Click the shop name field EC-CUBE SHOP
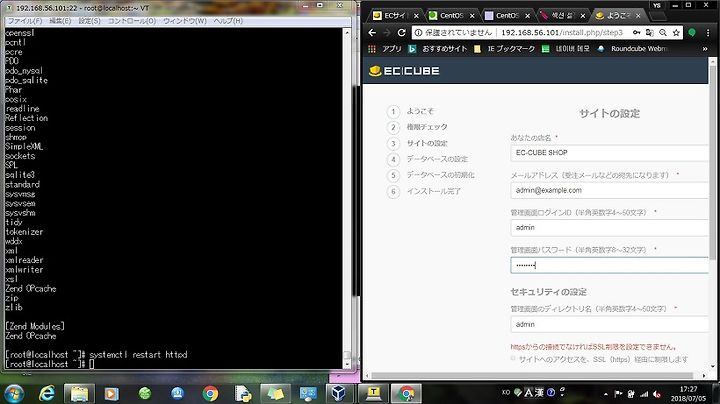The image size is (720, 404). coord(609,153)
